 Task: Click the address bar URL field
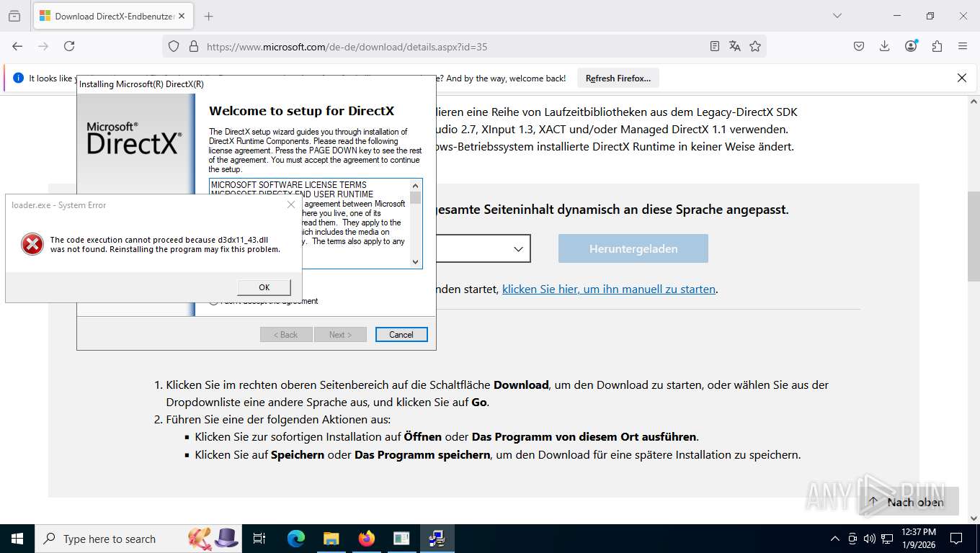(454, 47)
